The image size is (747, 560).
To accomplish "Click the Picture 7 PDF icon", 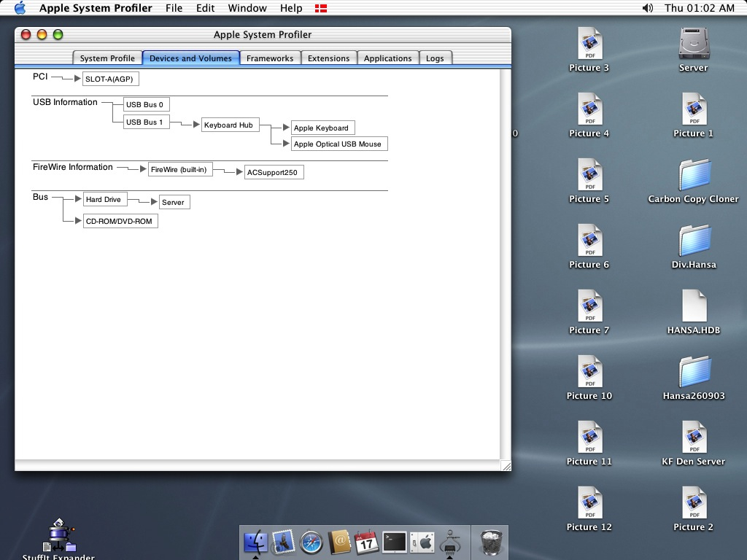I will (x=589, y=306).
